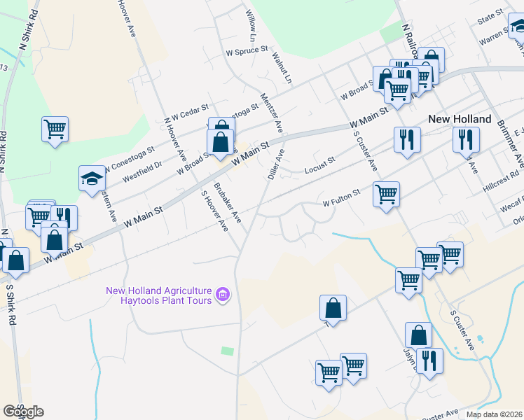Click the shopping cart marker beside N Shirk Rd
Screen dimensions: 524x420
(55, 131)
